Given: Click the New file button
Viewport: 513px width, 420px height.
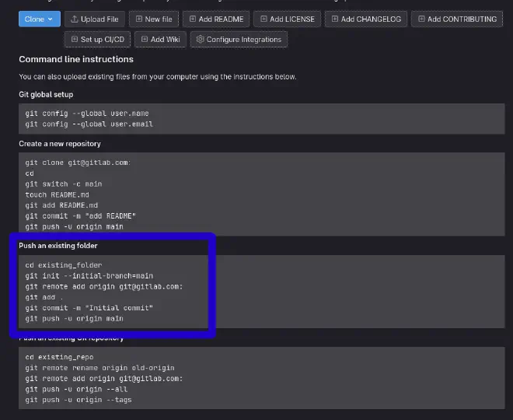Looking at the screenshot, I should click(x=154, y=19).
